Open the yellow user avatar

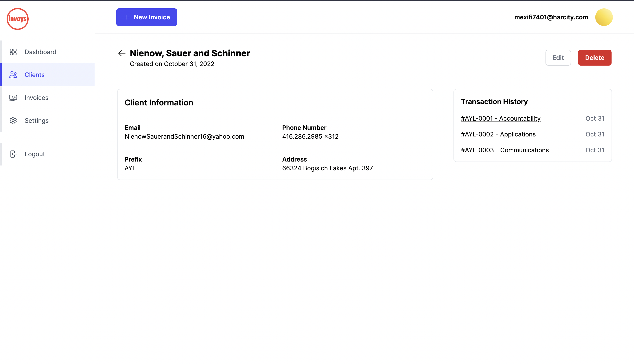(x=604, y=17)
